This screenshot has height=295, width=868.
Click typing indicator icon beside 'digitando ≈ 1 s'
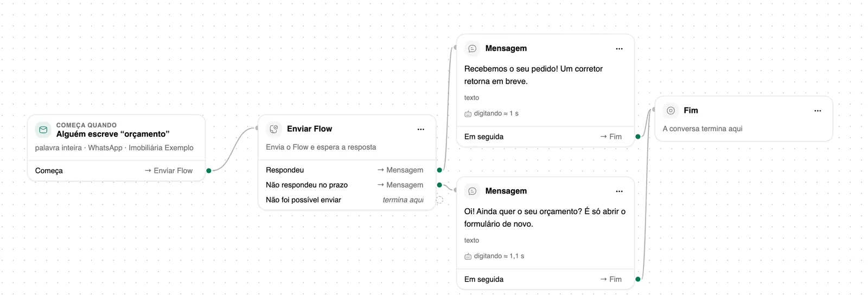click(x=468, y=114)
